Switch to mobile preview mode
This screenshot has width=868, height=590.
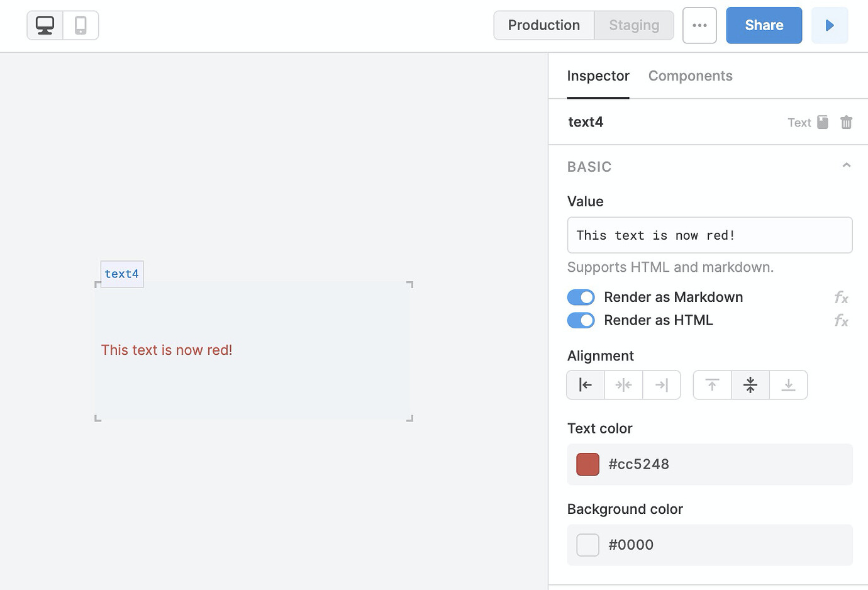click(80, 25)
